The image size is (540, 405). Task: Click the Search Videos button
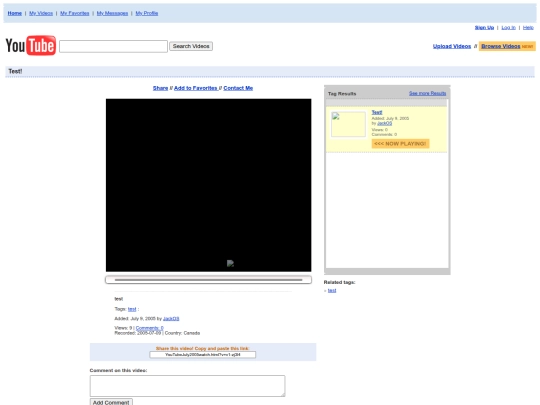click(191, 46)
